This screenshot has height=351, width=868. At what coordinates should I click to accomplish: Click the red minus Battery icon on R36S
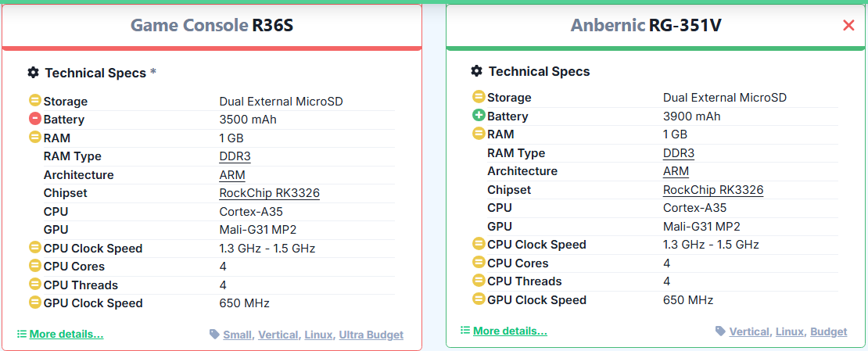point(35,120)
